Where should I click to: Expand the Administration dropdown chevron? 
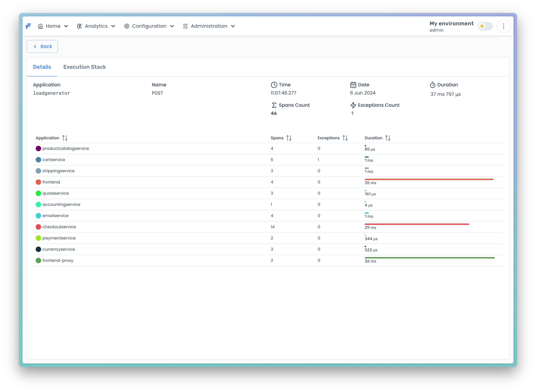click(x=233, y=26)
